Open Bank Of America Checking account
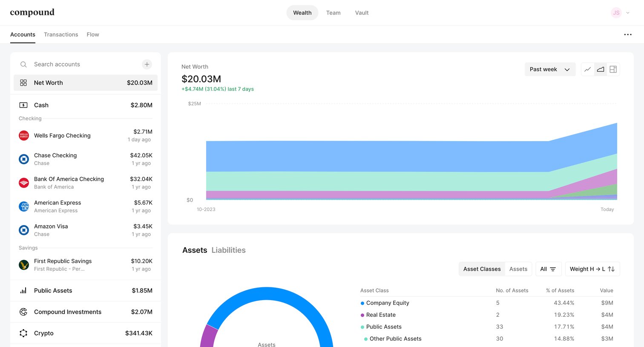The image size is (644, 347). (x=86, y=183)
